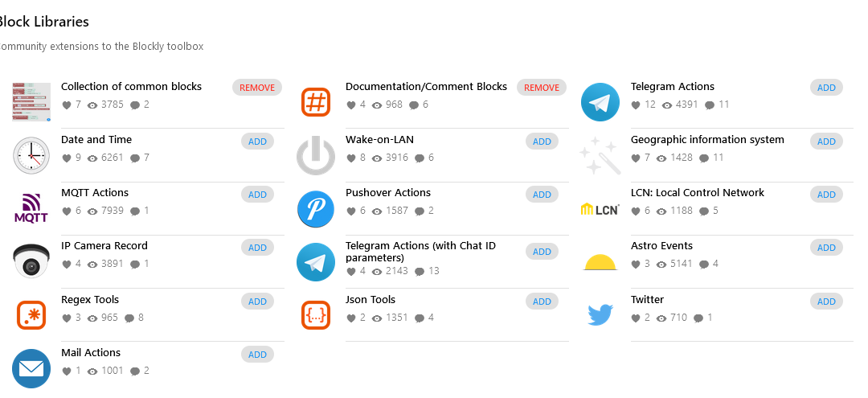Image resolution: width=868 pixels, height=398 pixels.
Task: Add the Json Tools library
Action: click(542, 302)
